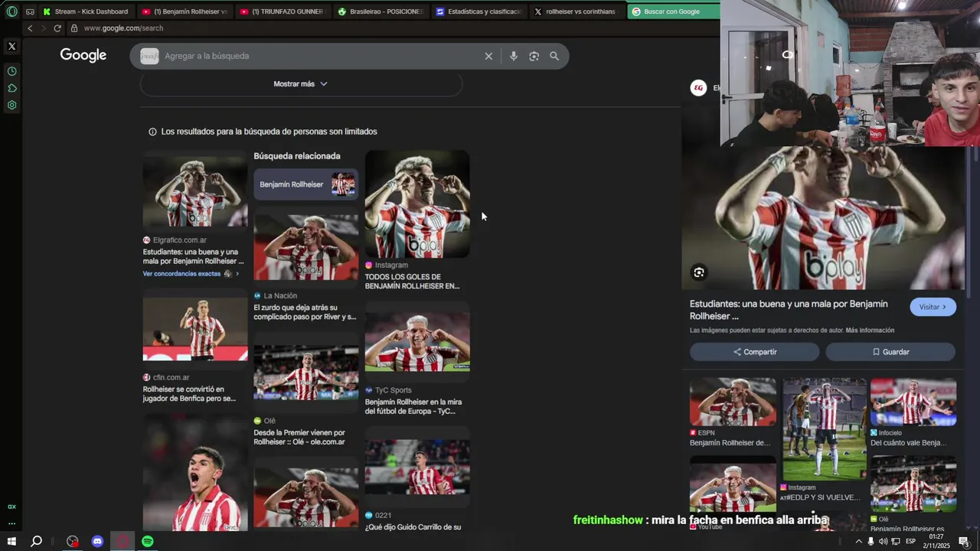Click the magnifier search submit icon

click(x=554, y=56)
